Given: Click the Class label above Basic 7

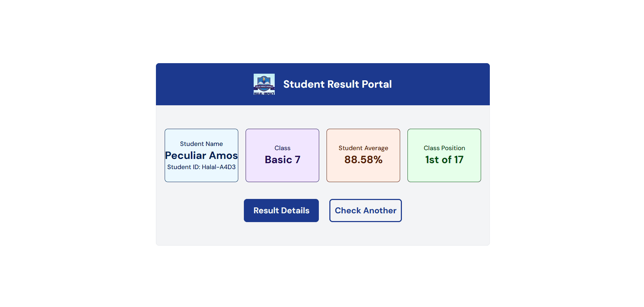Looking at the screenshot, I should pos(282,148).
